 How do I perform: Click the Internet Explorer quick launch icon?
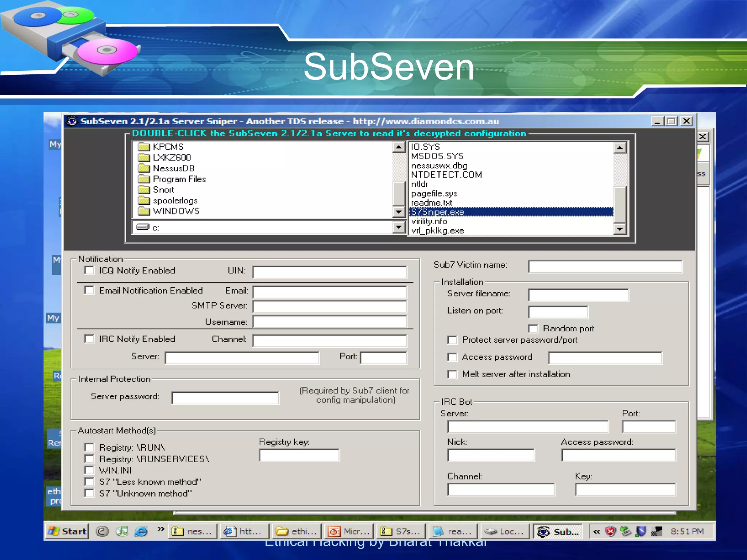141,531
